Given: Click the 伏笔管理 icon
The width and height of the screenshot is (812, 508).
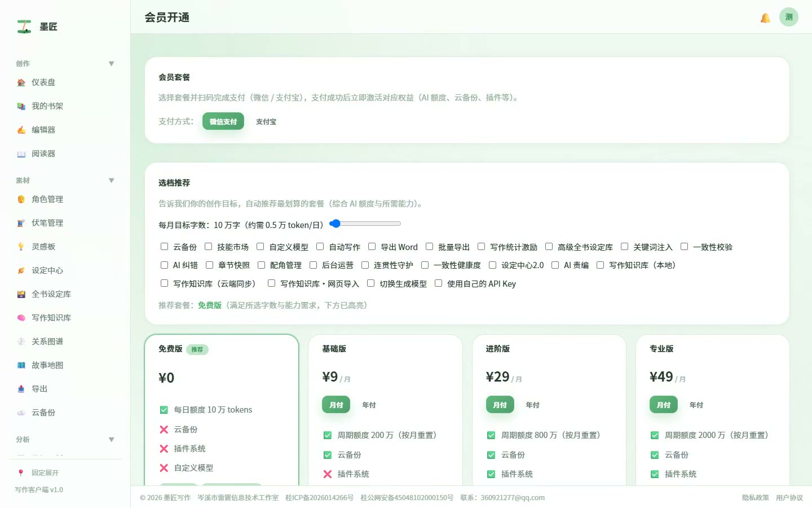Looking at the screenshot, I should (x=21, y=223).
